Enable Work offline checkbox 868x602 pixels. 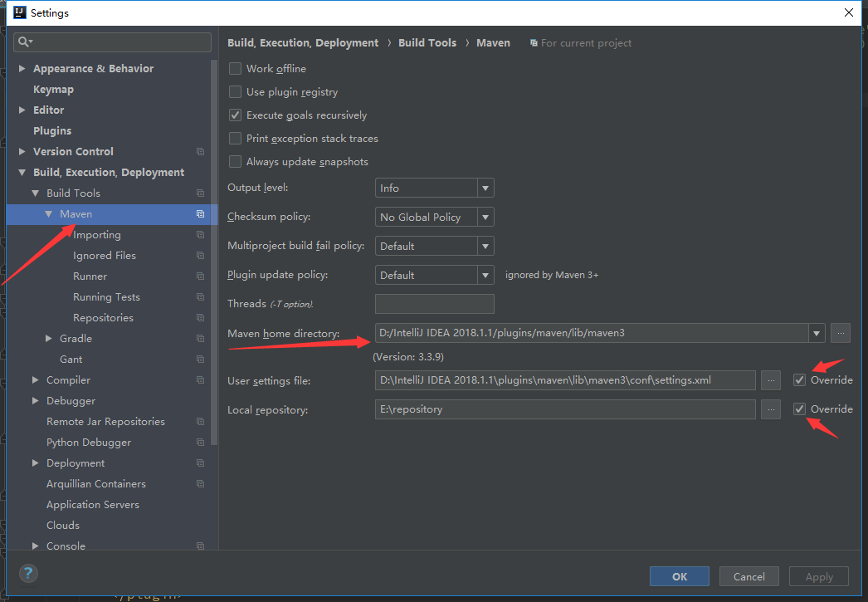coord(236,69)
